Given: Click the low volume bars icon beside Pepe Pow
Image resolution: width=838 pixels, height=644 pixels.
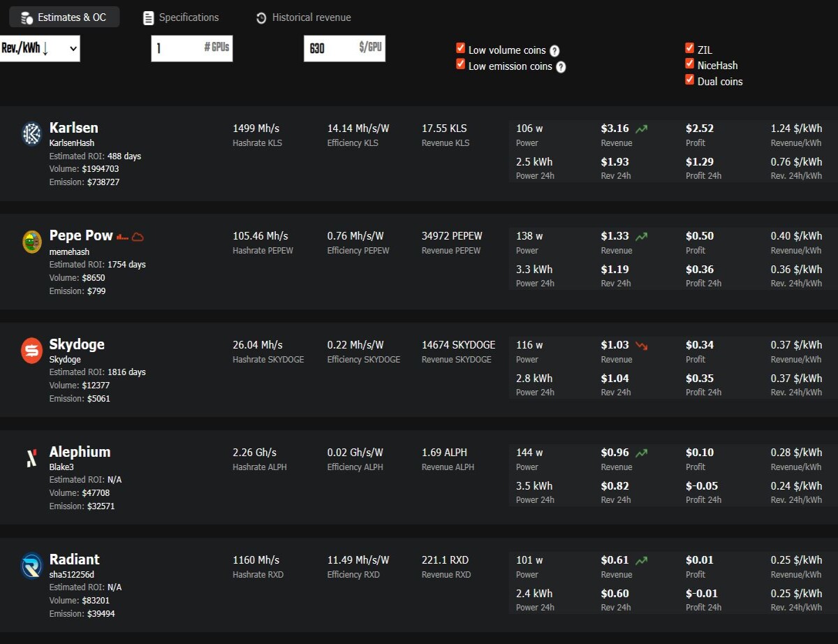Looking at the screenshot, I should pyautogui.click(x=123, y=237).
